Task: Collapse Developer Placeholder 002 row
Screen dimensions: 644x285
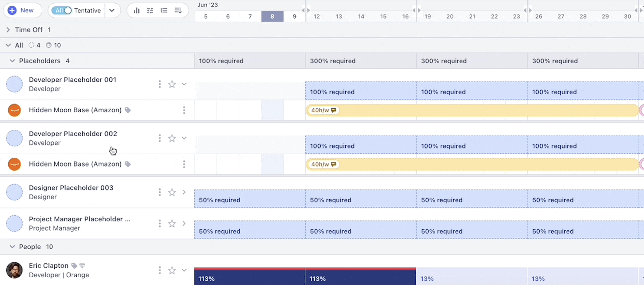Action: (x=184, y=138)
